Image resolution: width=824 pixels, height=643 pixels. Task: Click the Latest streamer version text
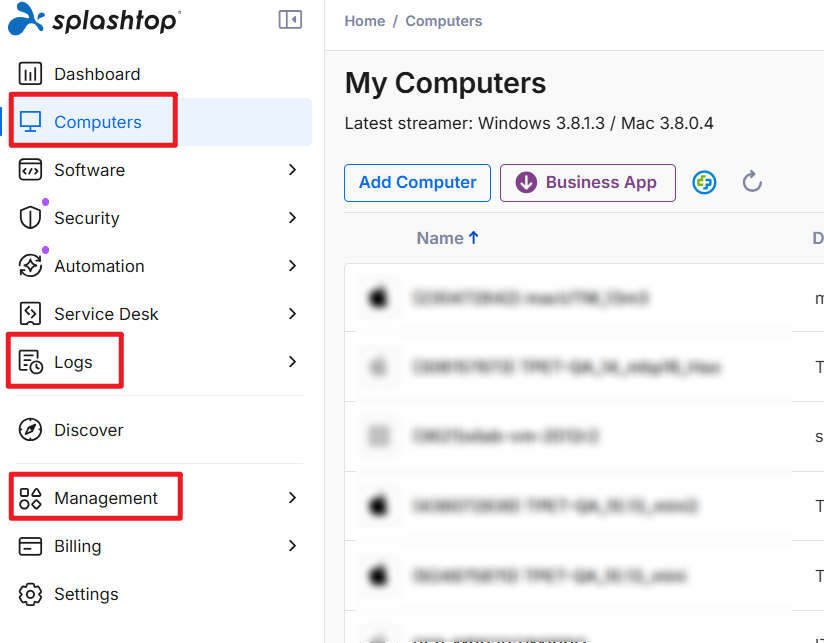click(x=529, y=123)
